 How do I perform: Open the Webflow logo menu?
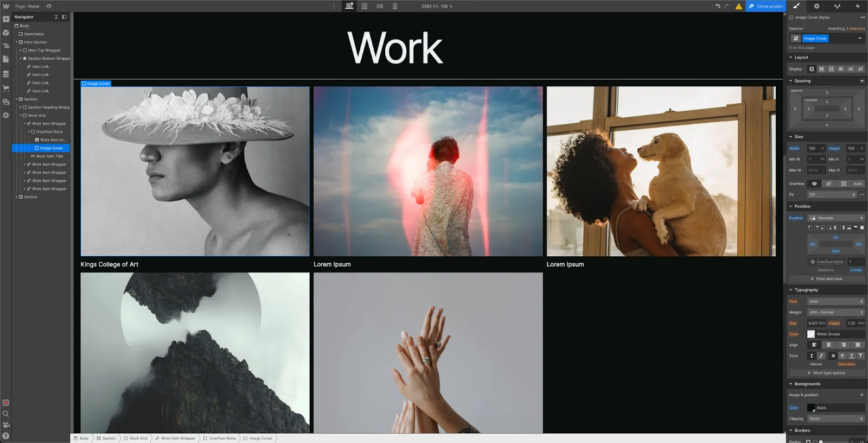[x=6, y=6]
